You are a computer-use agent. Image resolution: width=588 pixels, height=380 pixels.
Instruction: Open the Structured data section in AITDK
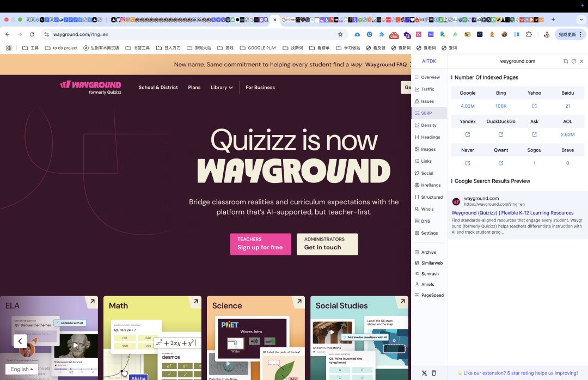pos(429,197)
